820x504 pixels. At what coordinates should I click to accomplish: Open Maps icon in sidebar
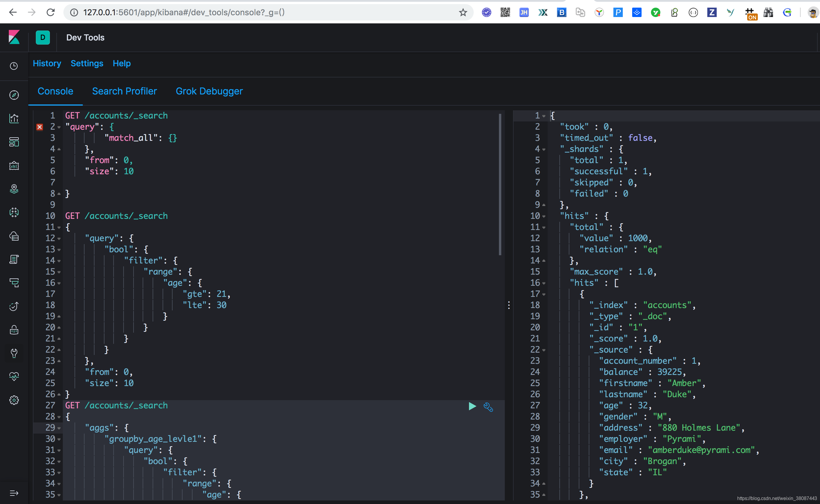click(14, 189)
